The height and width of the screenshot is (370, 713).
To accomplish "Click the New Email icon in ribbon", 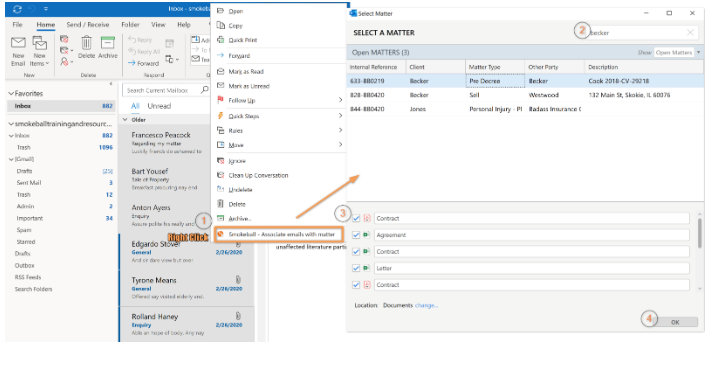I will click(18, 43).
